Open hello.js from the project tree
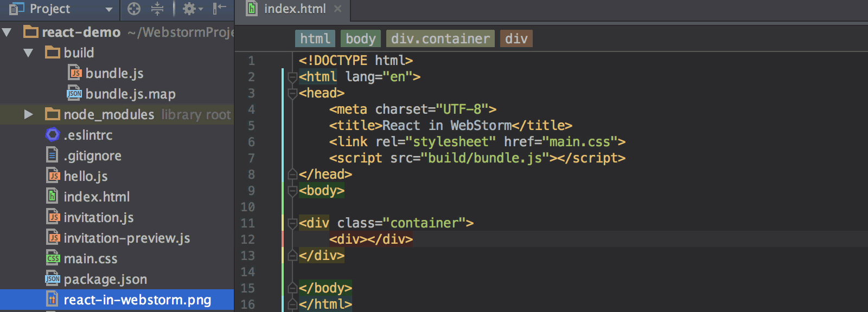The height and width of the screenshot is (312, 868). [86, 177]
